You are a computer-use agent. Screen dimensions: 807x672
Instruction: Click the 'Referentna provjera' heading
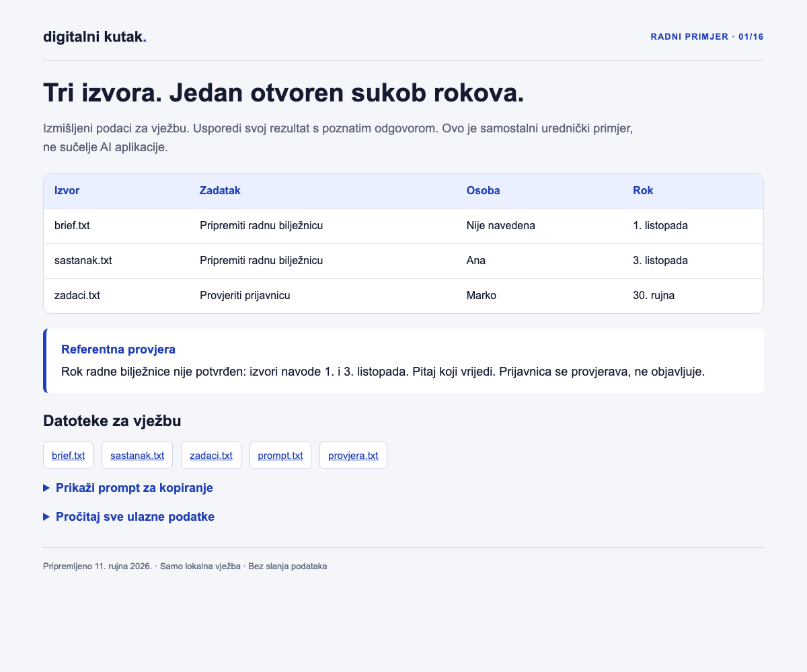pos(118,349)
